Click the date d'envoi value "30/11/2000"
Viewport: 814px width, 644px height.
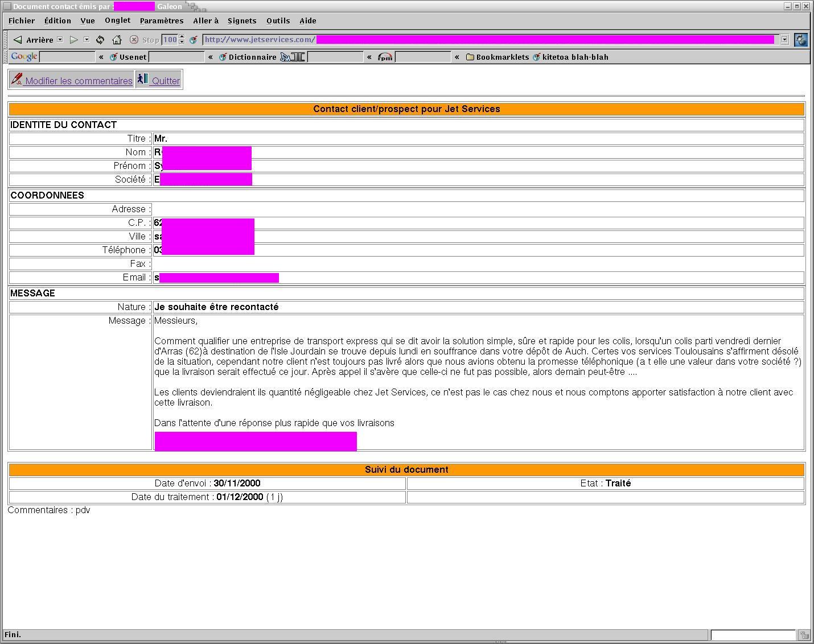click(237, 484)
